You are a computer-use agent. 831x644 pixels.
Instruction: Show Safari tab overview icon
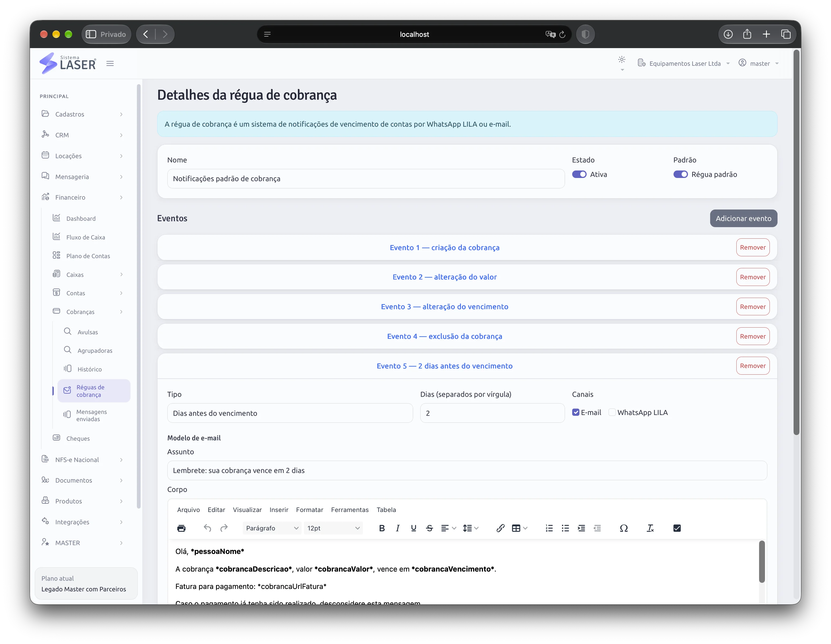[x=786, y=34]
